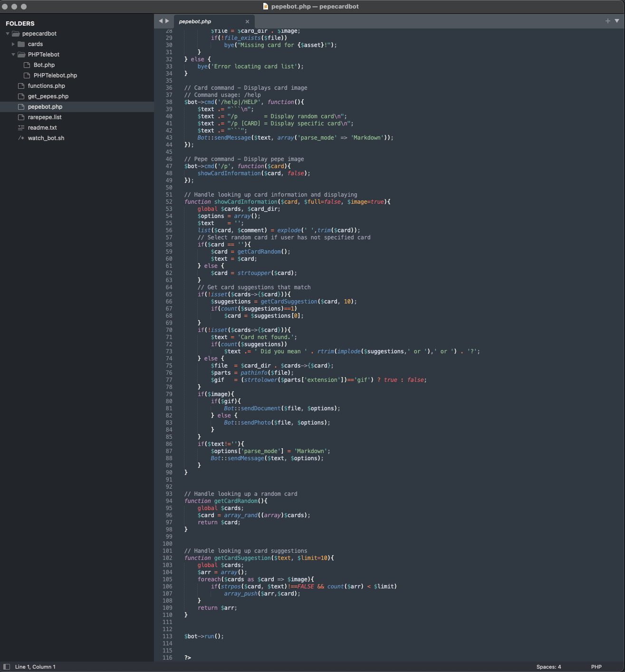Screen dimensions: 625x672
Task: Click the functions.php file icon
Action: click(21, 86)
